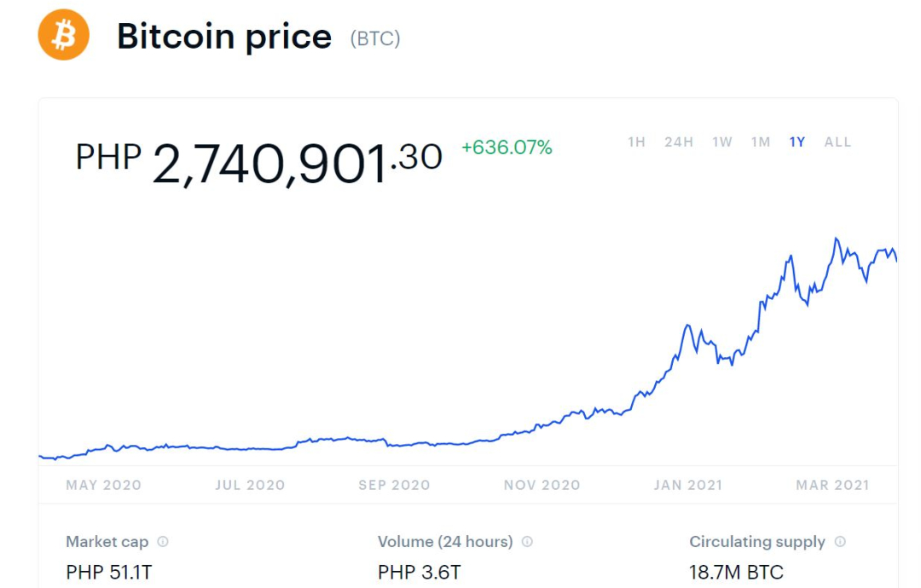Choose the 1Y chart range

click(x=797, y=142)
